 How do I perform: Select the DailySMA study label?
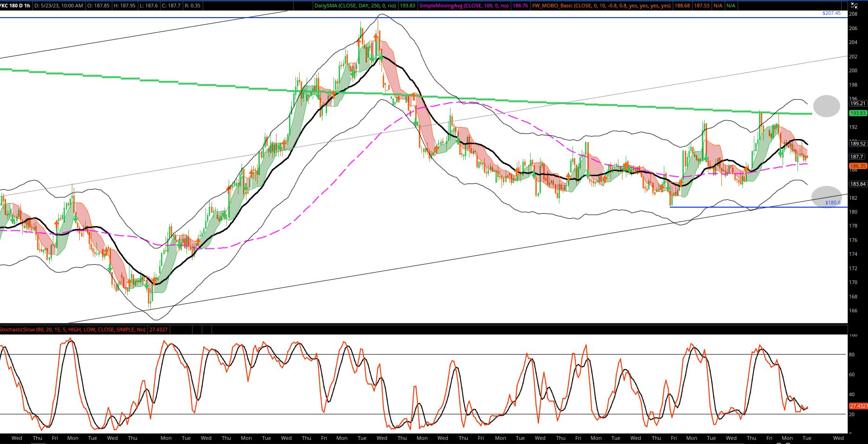point(356,6)
